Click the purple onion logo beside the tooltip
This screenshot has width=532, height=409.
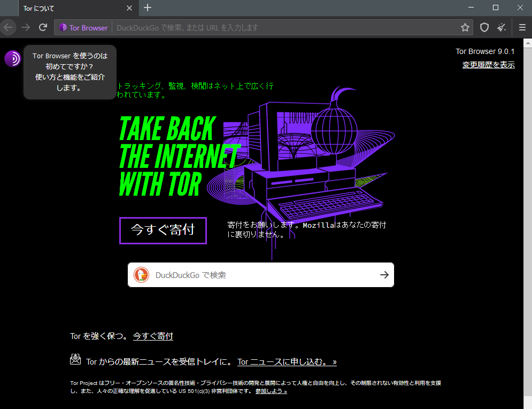(x=12, y=59)
